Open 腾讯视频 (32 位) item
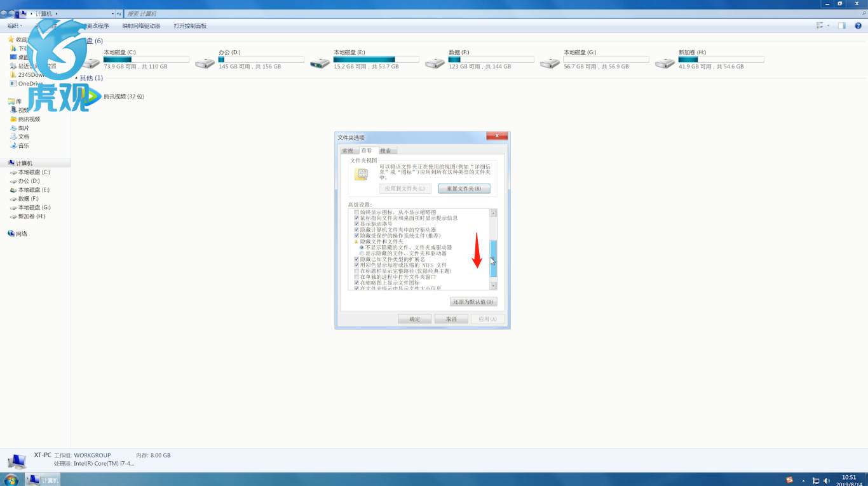Viewport: 868px width, 486px height. coord(113,97)
